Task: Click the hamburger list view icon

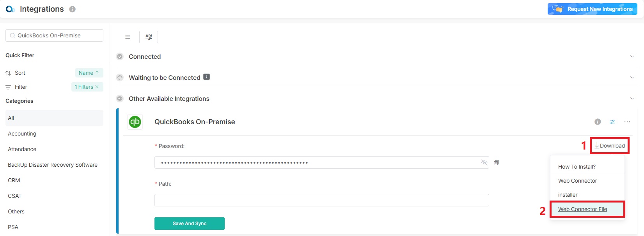Action: click(128, 37)
